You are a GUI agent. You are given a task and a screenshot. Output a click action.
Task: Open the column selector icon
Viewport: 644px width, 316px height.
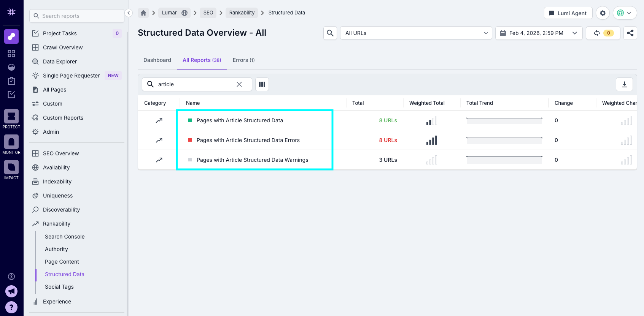tap(262, 84)
